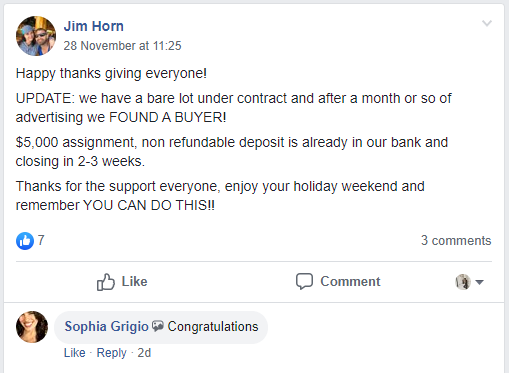Expand the comment-as profile selector arrow
The height and width of the screenshot is (373, 509).
click(x=479, y=282)
